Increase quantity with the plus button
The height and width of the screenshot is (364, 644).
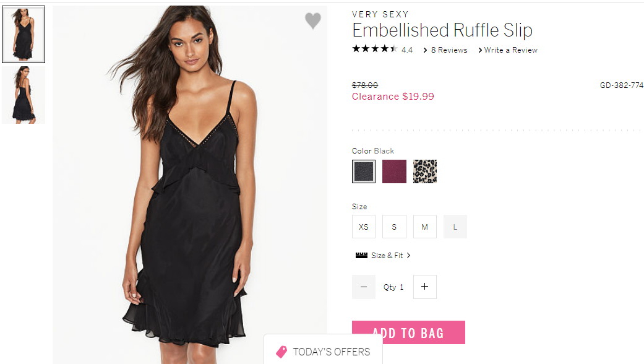pos(424,287)
